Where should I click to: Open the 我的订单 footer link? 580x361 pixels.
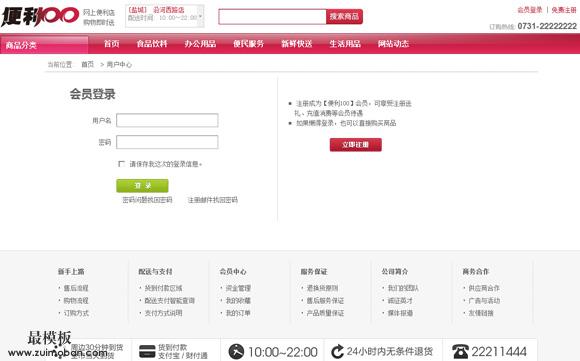(x=238, y=313)
